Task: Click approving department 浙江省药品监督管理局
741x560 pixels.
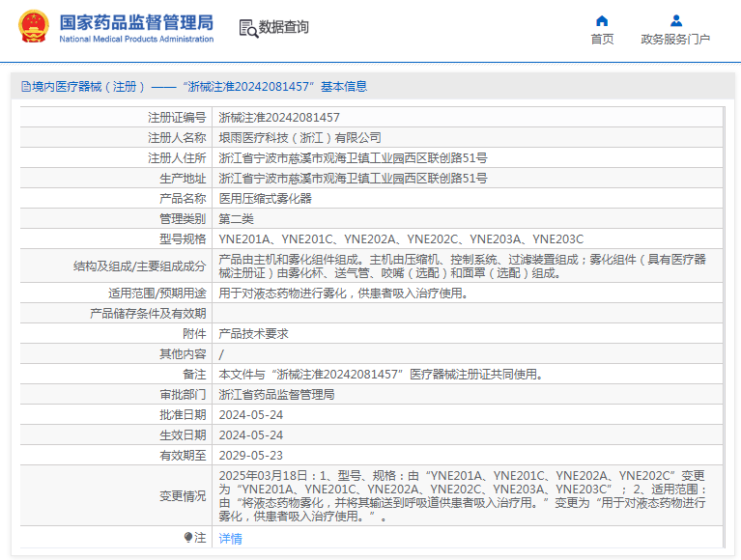Action: (276, 394)
